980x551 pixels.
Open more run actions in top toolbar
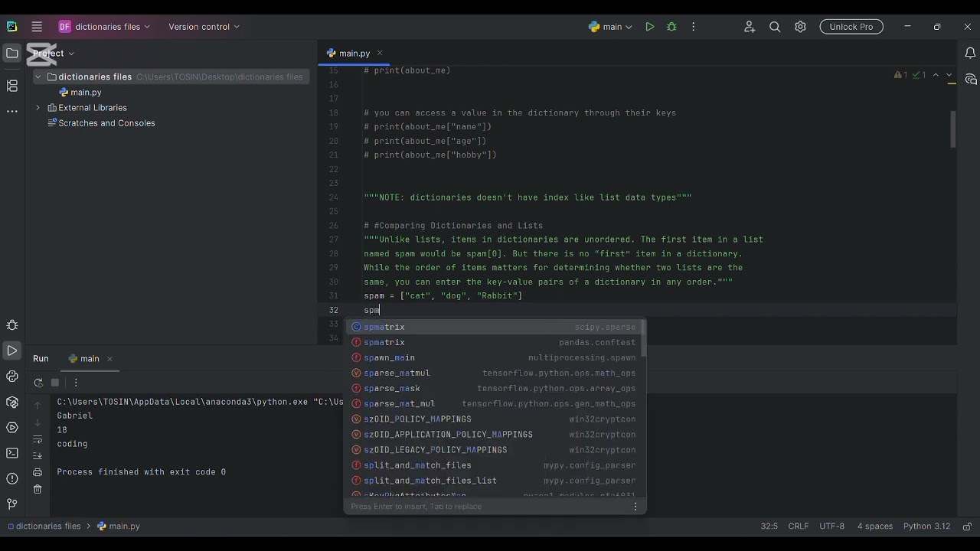click(693, 27)
